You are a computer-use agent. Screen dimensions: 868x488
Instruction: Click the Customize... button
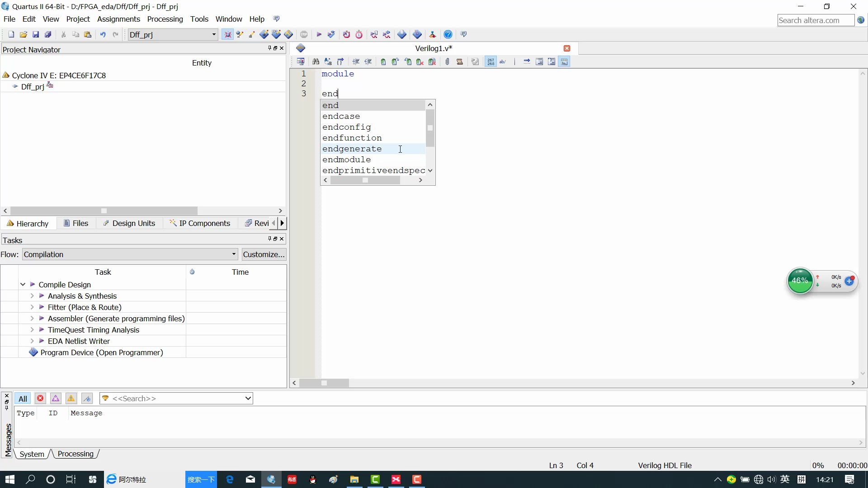264,254
